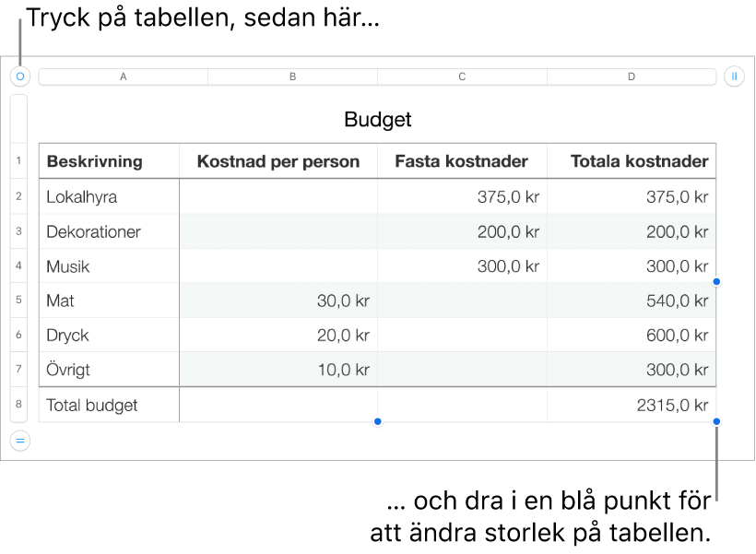Viewport: 756px width, 554px height.
Task: Select Musik total cost 300,0 kr
Action: point(632,266)
